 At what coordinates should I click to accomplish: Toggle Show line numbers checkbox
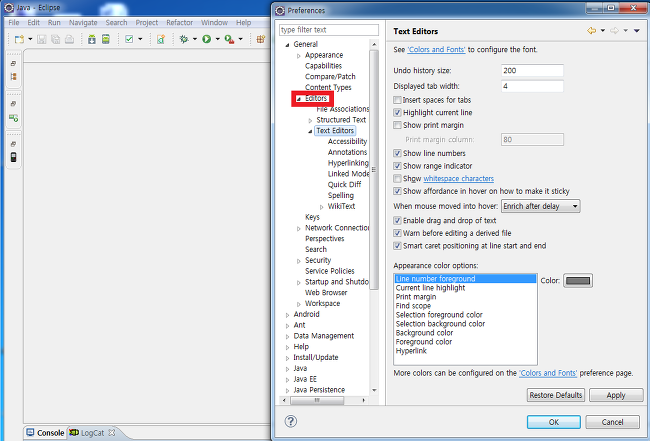[397, 153]
